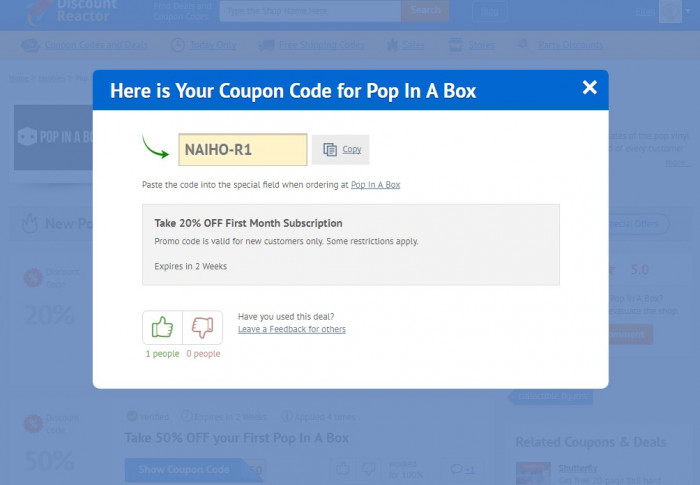Click the user avatar in header
700x485 pixels.
point(670,11)
